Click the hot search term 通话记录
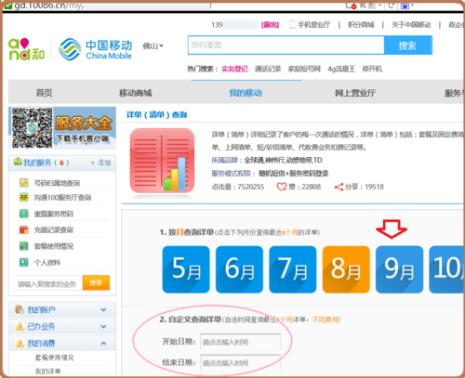Image resolution: width=465 pixels, height=378 pixels. click(268, 69)
